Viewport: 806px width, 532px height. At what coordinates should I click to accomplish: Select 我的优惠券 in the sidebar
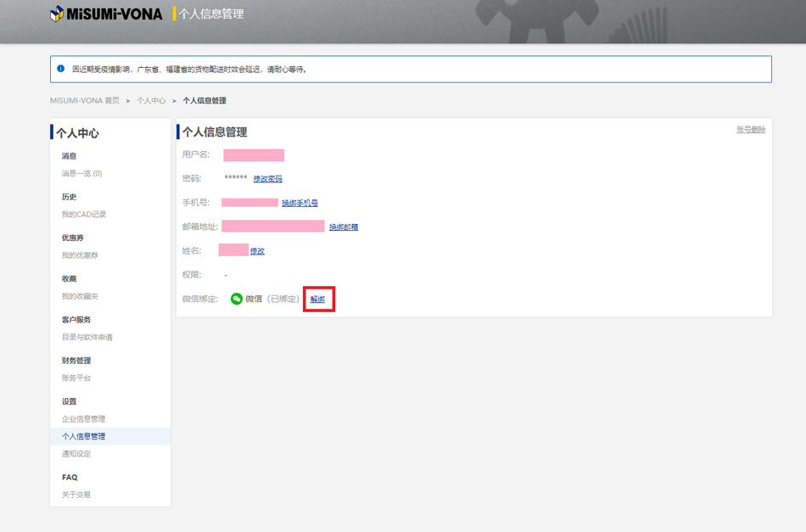tap(78, 255)
